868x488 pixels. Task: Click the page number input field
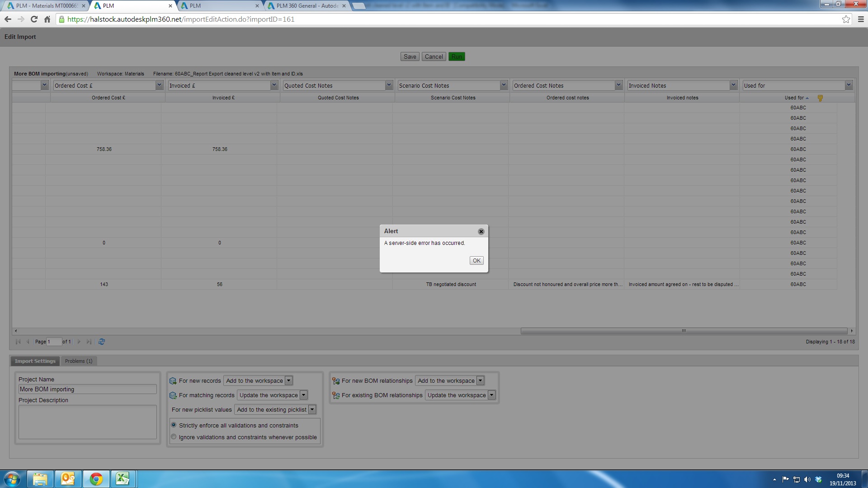coord(54,342)
